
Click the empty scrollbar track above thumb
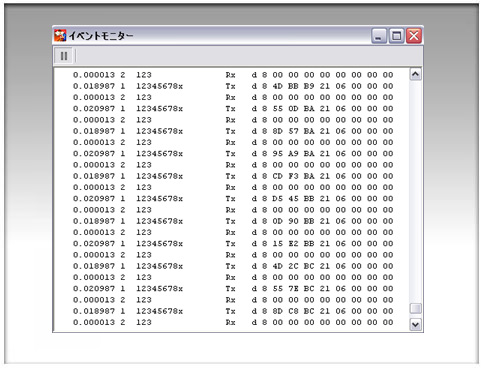tap(415, 192)
